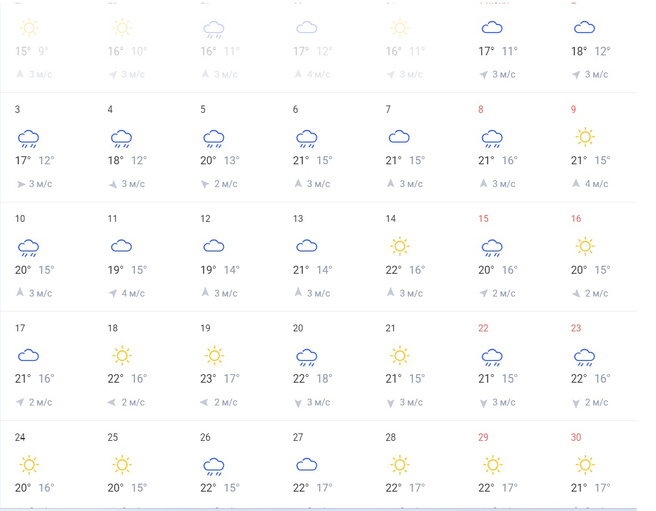Click the wind arrow on day 11
Viewport: 656px width, 511px height.
113,293
